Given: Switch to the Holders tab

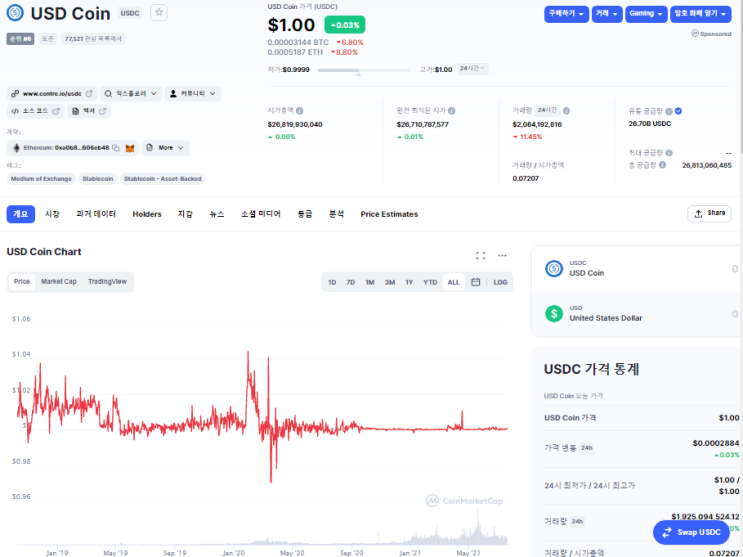Looking at the screenshot, I should pyautogui.click(x=147, y=214).
